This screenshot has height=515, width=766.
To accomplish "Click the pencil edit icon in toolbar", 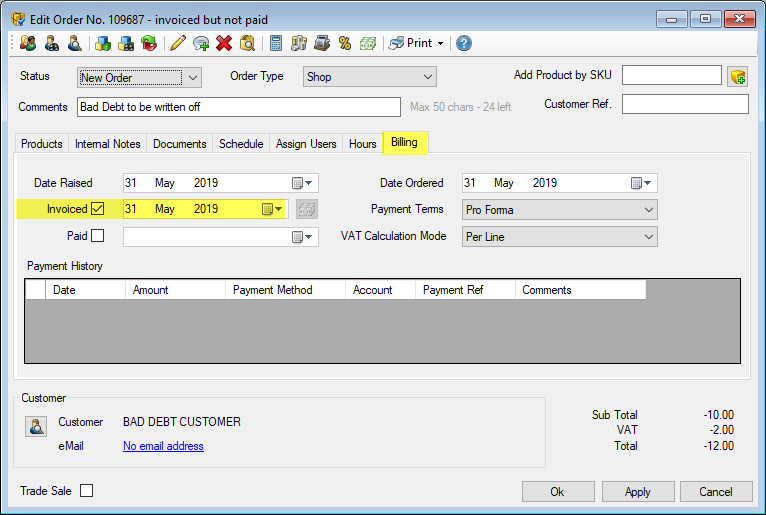I will coord(177,43).
